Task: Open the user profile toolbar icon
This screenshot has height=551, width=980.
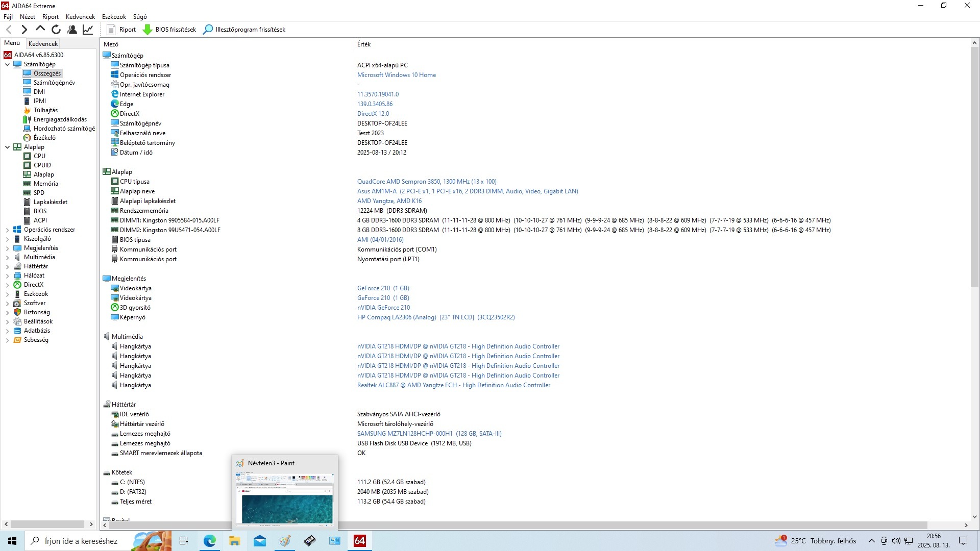Action: tap(72, 30)
